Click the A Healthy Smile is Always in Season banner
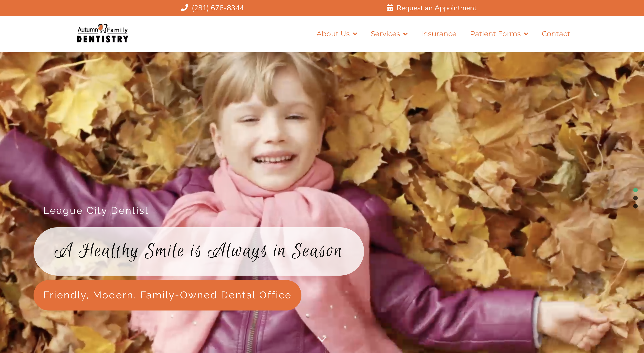Viewport: 644px width, 353px height. tap(199, 251)
